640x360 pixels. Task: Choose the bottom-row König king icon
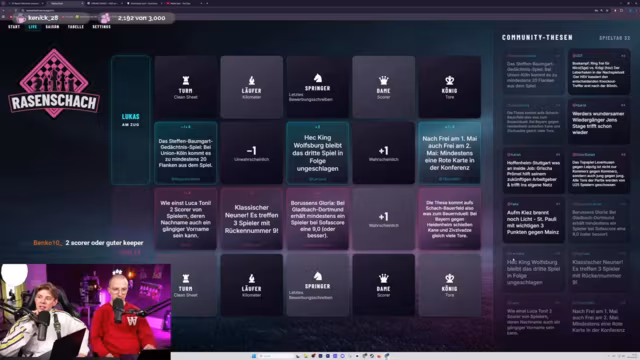click(449, 278)
